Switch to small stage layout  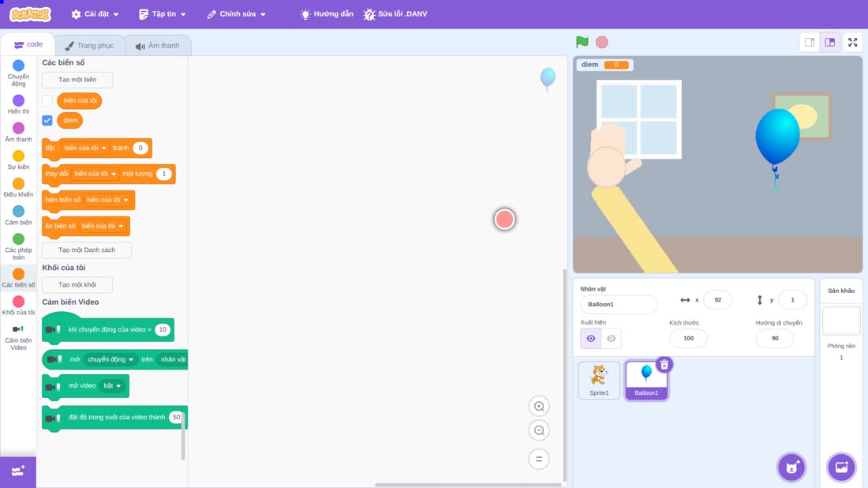click(x=810, y=42)
